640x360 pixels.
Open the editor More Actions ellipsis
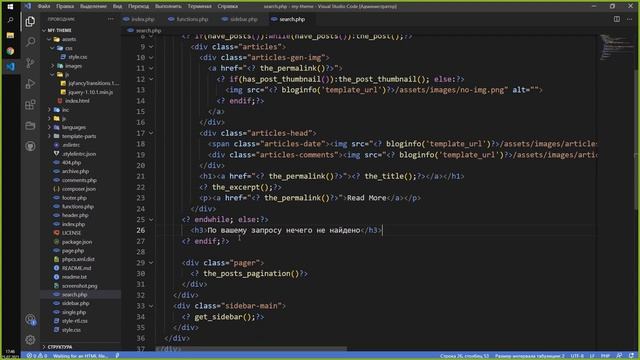629,19
